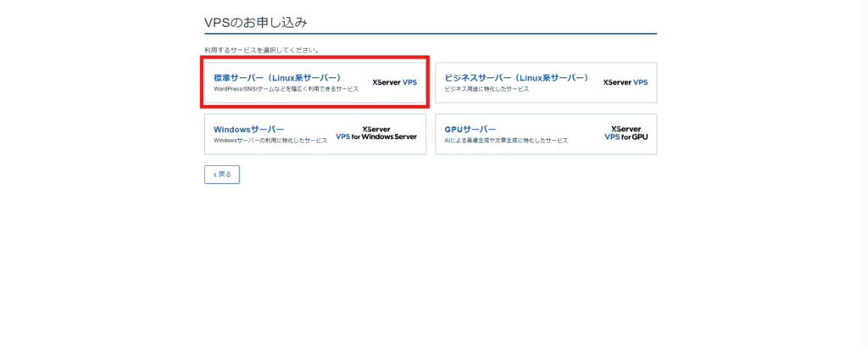This screenshot has height=349, width=868.
Task: Select 標準サーバー（Linux系サーバー） title link
Action: pyautogui.click(x=277, y=77)
